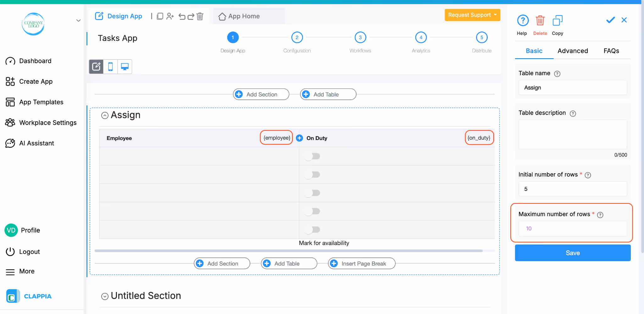The width and height of the screenshot is (644, 314).
Task: Turn on the second row availability switch
Action: (312, 174)
